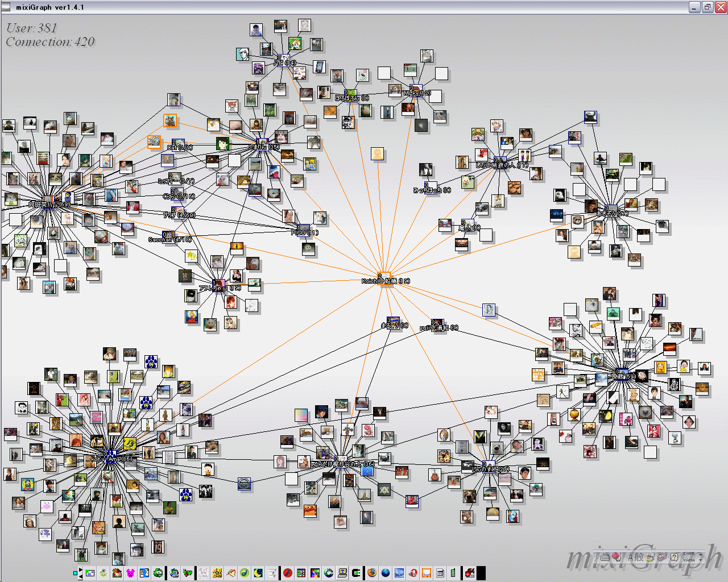Click the crescent moon taskbar icon
728x582 pixels.
pyautogui.click(x=258, y=573)
